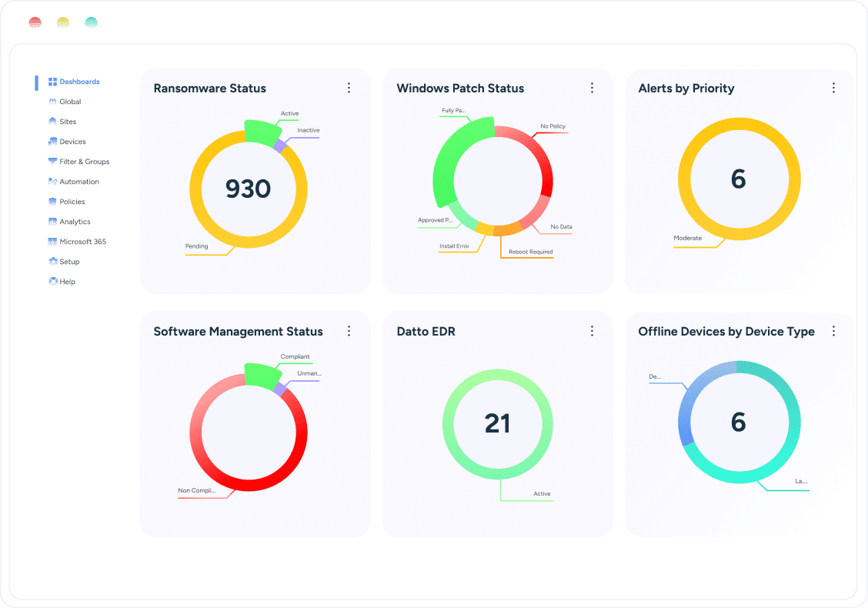Image resolution: width=868 pixels, height=608 pixels.
Task: Open Automation via its sidebar icon
Action: (52, 182)
